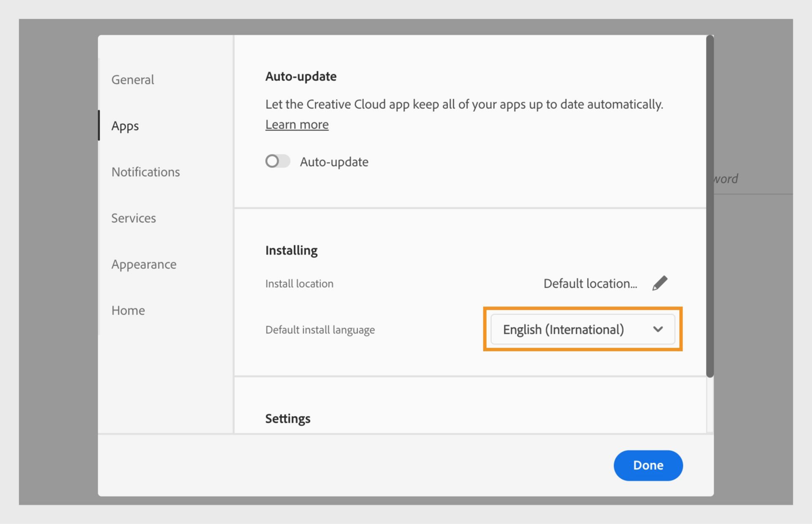Click the General tab in sidebar
This screenshot has width=812, height=524.
132,79
